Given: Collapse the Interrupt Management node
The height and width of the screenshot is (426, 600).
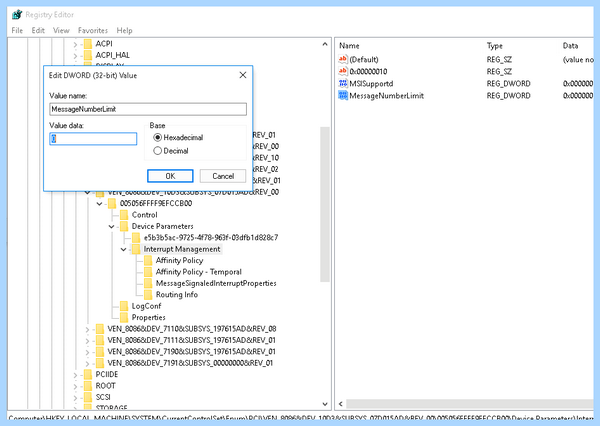Looking at the screenshot, I should pos(123,250).
